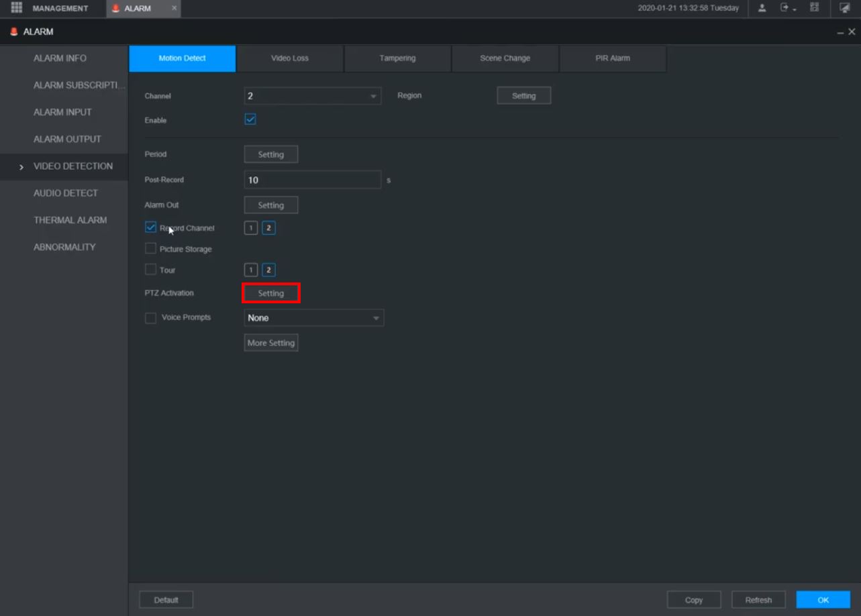Switch to the Video Loss tab

[290, 58]
